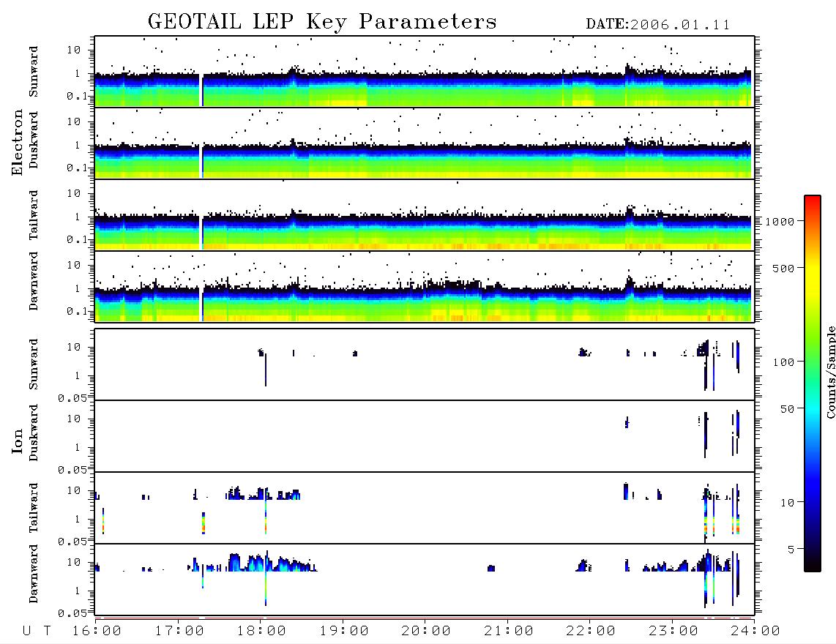Select the Electron Sunward axis label
This screenshot has height=644, width=836.
coord(34,72)
